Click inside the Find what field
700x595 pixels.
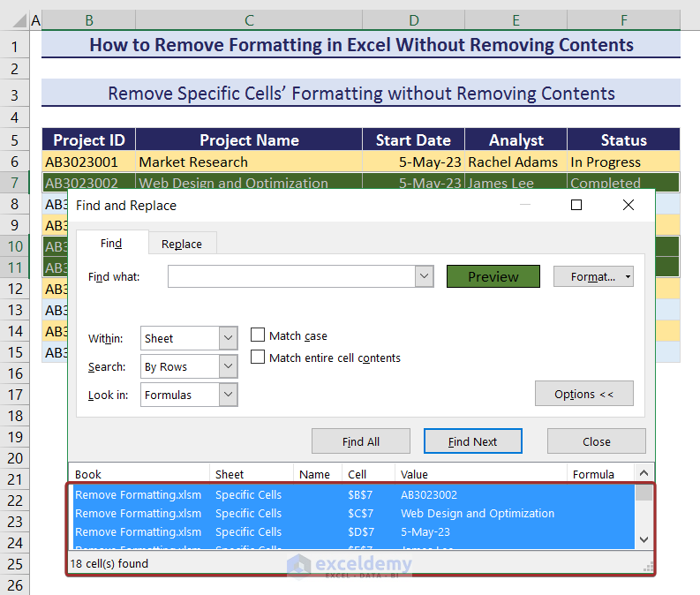(291, 276)
